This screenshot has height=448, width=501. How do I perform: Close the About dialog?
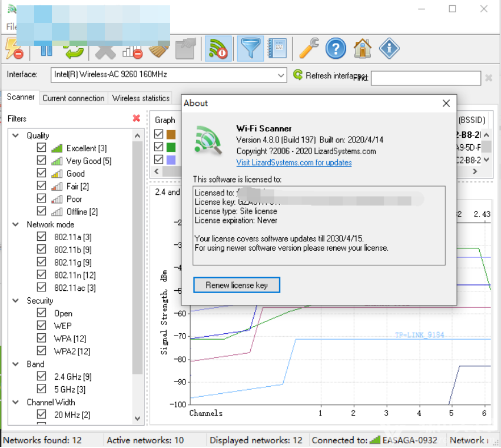click(x=446, y=103)
